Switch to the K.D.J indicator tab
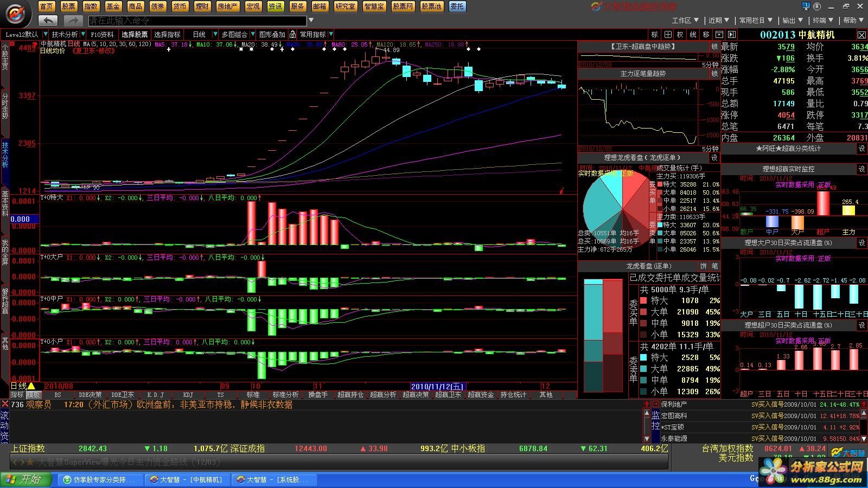Image resolution: width=868 pixels, height=488 pixels. coord(155,395)
